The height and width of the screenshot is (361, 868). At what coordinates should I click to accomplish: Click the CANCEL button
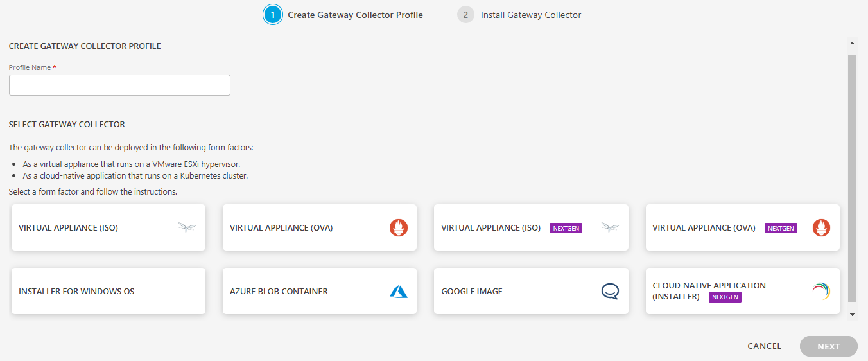765,346
